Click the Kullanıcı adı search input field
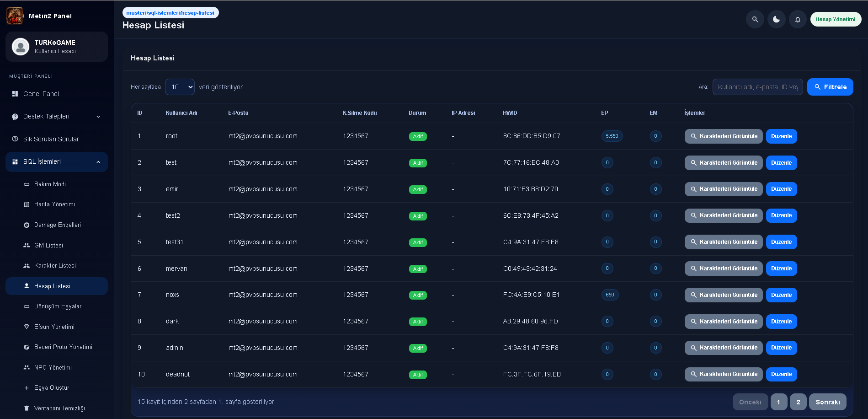 pos(757,87)
